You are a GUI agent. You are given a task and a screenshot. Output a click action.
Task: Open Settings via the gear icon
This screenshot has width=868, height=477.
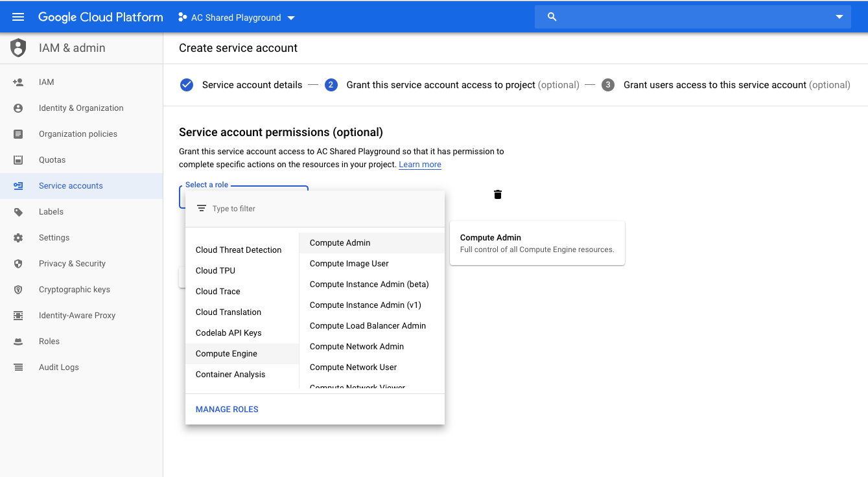[x=18, y=237]
